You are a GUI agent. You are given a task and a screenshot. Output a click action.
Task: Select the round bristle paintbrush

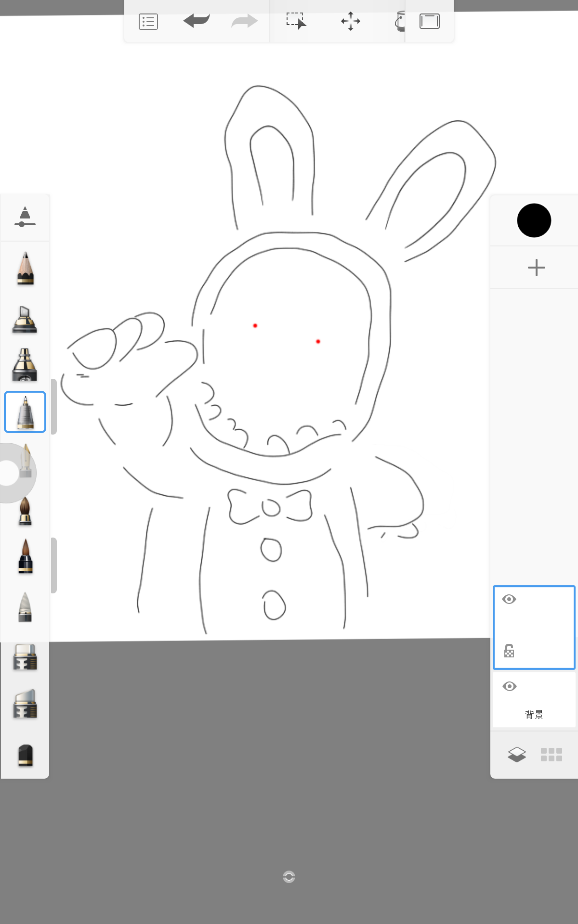point(25,511)
